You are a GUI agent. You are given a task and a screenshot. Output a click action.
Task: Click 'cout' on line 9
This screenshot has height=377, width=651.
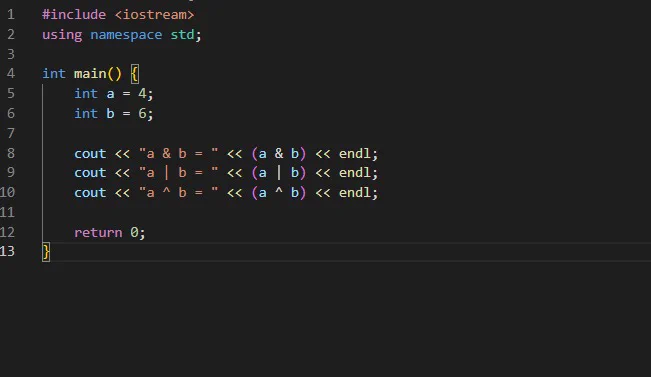point(90,173)
